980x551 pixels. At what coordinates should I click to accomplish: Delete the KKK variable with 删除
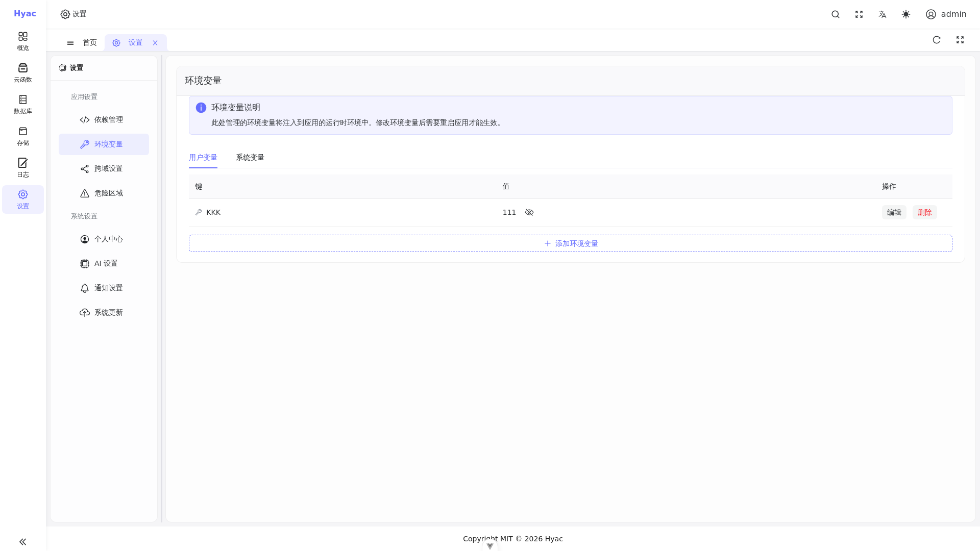pos(925,212)
